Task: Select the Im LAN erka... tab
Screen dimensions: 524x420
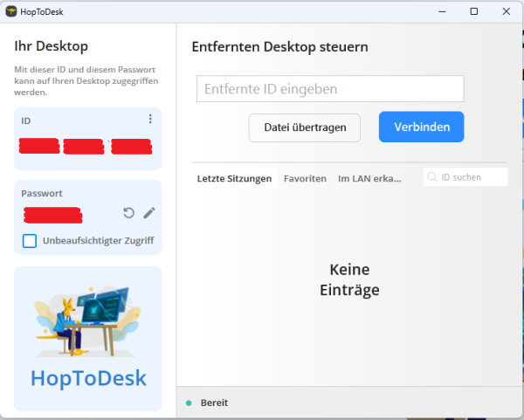Action: click(369, 178)
